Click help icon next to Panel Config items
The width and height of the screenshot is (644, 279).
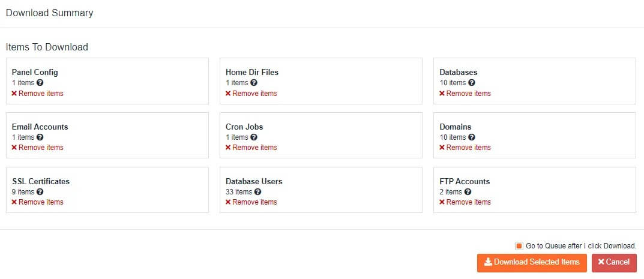pos(40,83)
